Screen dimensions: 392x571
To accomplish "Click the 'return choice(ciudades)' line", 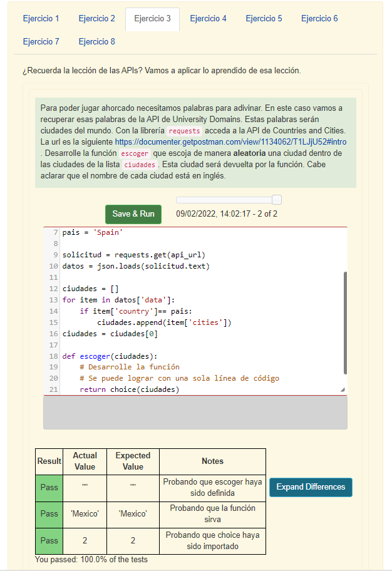I will (x=130, y=389).
